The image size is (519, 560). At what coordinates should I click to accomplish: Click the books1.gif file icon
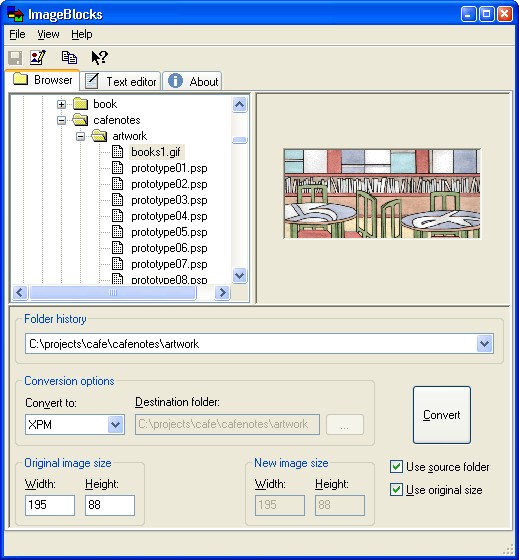[x=118, y=152]
